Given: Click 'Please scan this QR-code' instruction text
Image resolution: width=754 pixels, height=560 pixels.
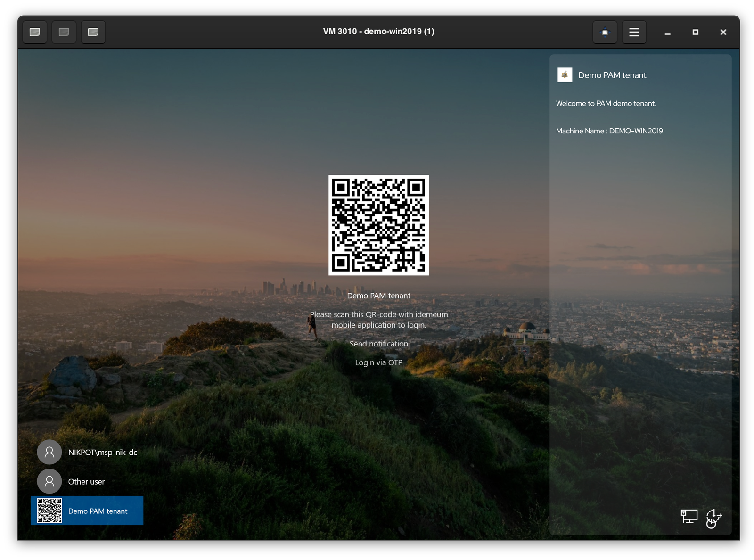Looking at the screenshot, I should point(379,320).
